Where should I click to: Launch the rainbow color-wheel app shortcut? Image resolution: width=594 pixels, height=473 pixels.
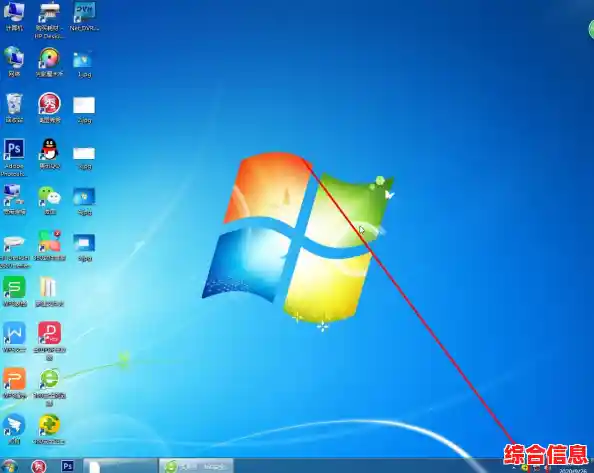49,62
